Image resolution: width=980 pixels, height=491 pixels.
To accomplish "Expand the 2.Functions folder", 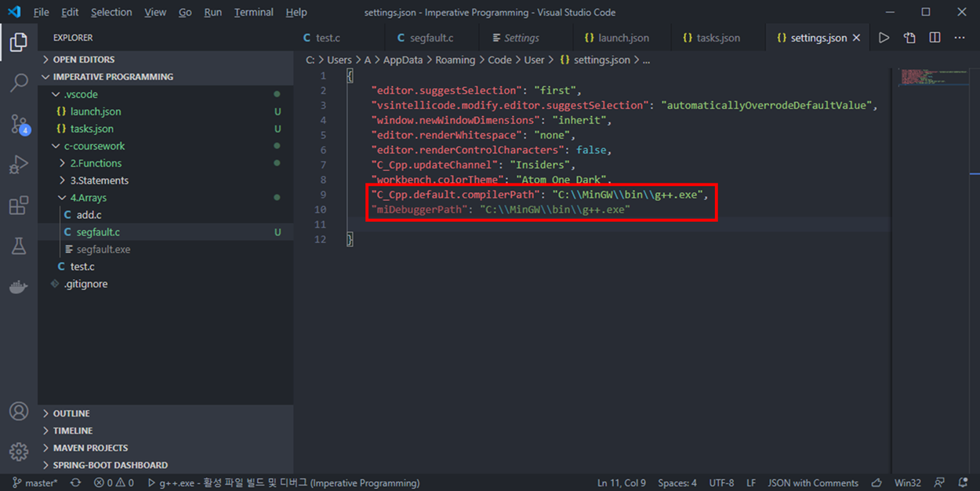I will click(165, 163).
